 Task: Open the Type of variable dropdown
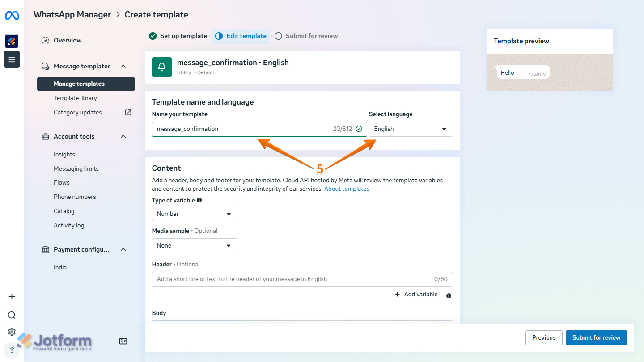(195, 214)
